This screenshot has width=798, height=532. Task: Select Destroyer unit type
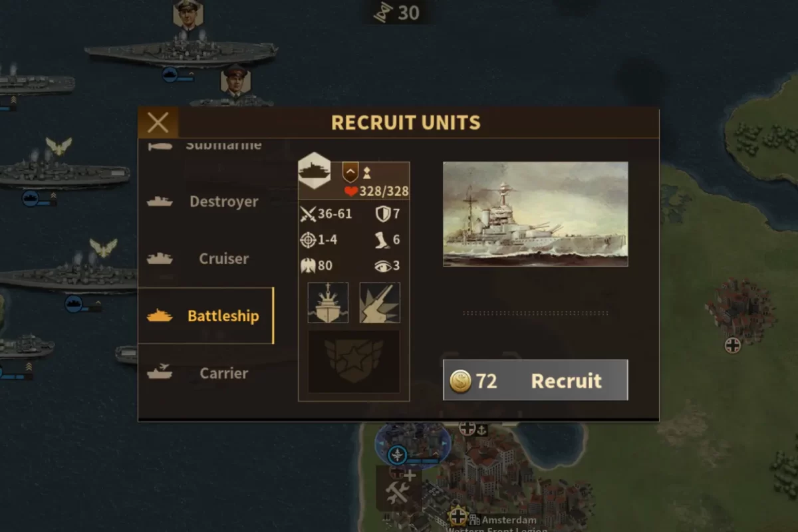point(205,201)
